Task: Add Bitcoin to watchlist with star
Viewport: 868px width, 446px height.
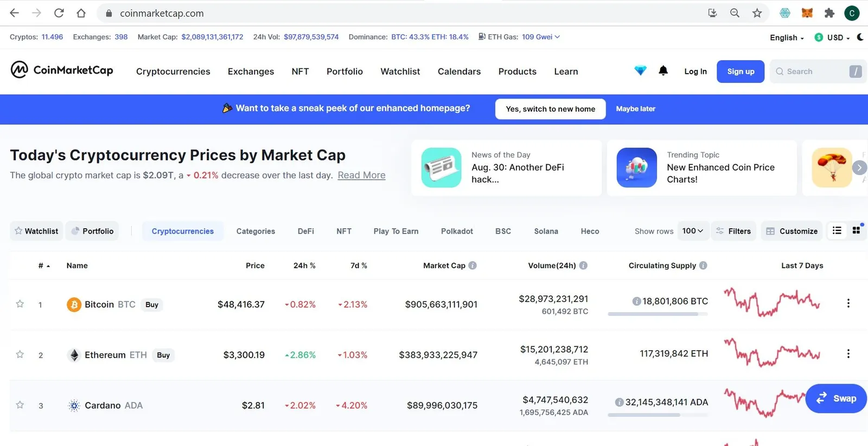Action: coord(20,304)
